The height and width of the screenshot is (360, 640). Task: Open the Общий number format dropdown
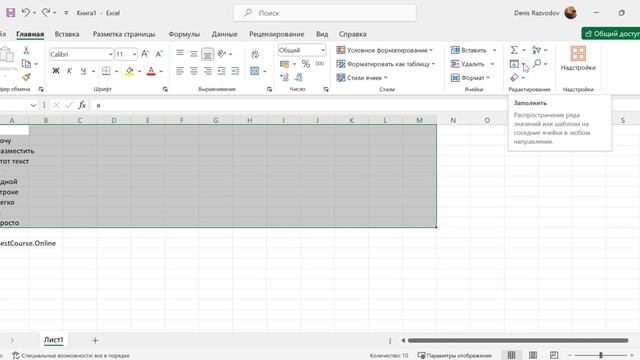point(323,50)
